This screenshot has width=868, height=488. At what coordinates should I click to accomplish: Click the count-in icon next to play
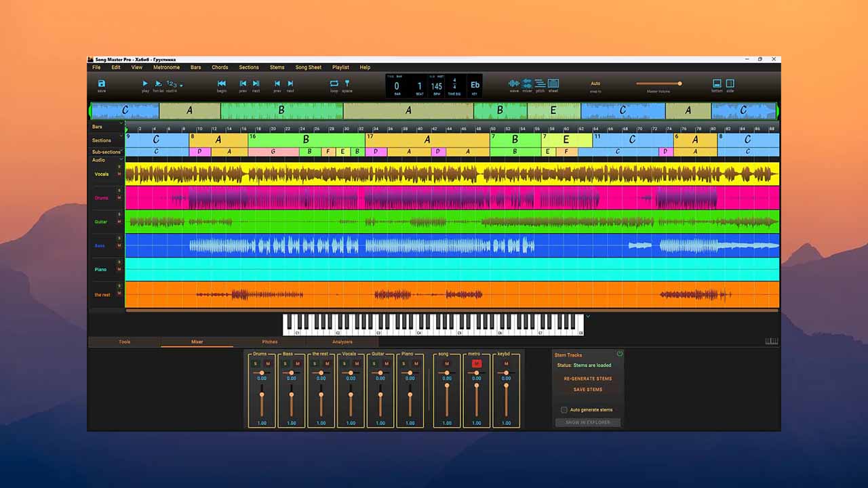coord(171,83)
